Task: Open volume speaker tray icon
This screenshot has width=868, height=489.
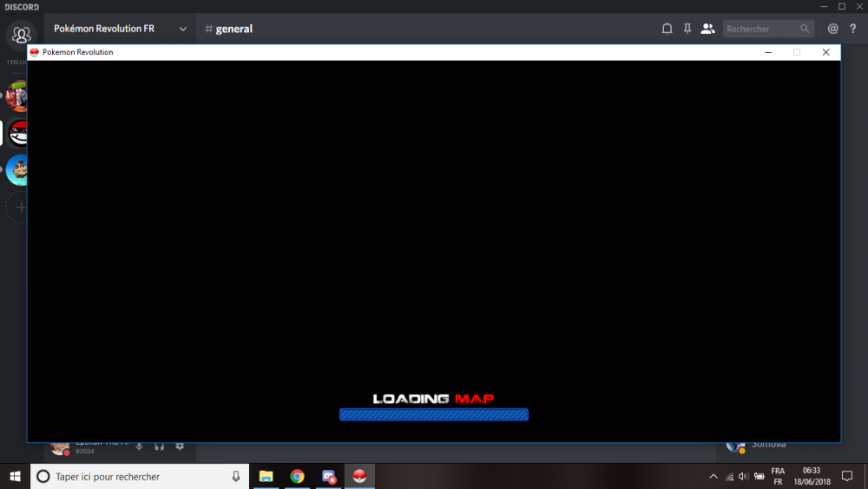Action: 744,476
